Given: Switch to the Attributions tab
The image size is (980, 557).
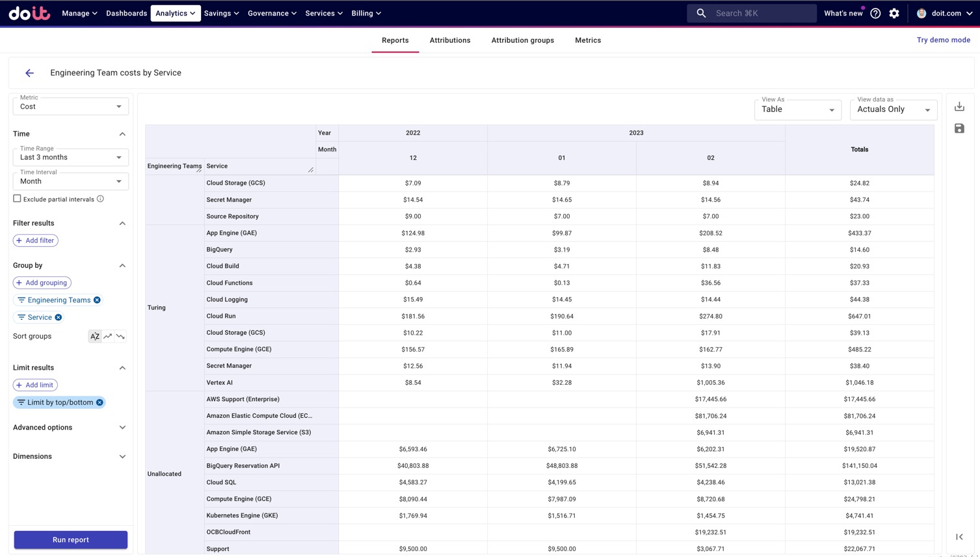Looking at the screenshot, I should click(x=449, y=40).
